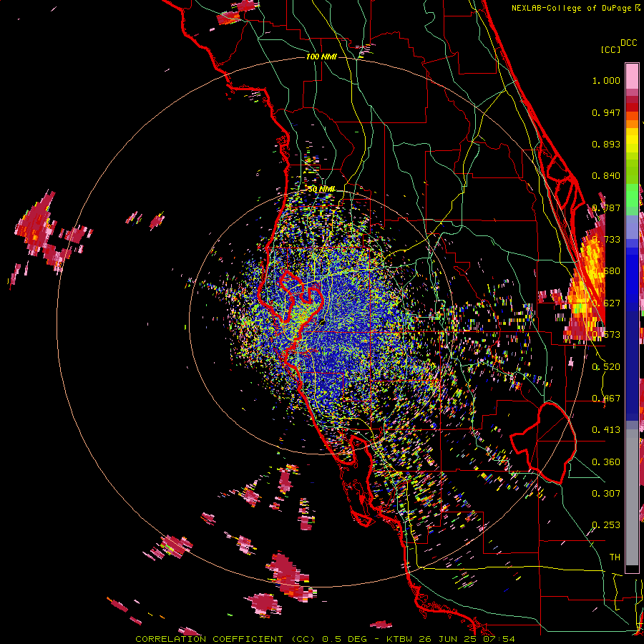Click the 0.893 value on the color scale

tap(606, 144)
